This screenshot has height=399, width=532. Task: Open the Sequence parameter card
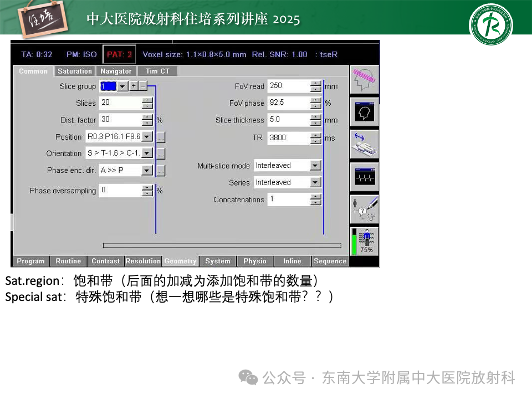tap(330, 261)
